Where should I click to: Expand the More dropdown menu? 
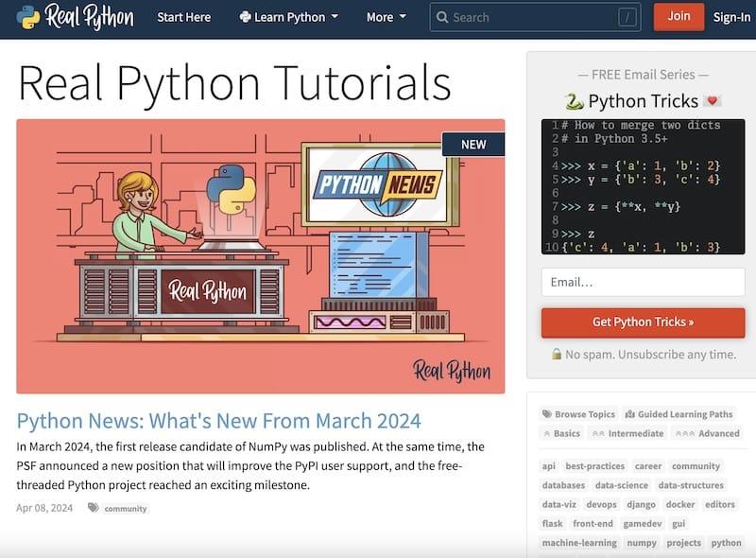387,17
